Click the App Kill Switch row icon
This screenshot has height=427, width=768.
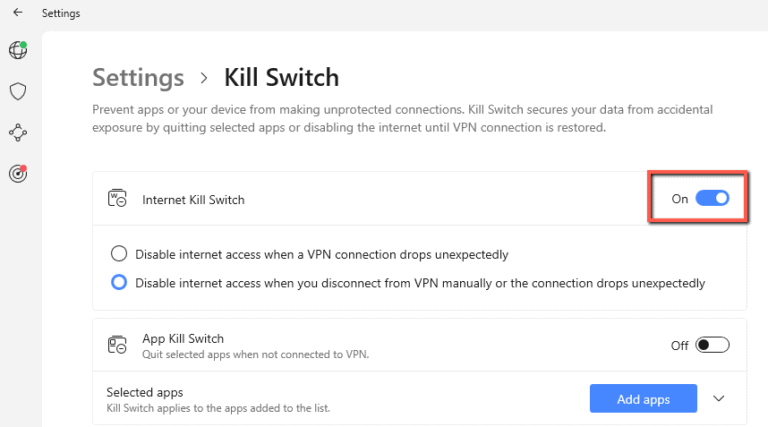(117, 345)
